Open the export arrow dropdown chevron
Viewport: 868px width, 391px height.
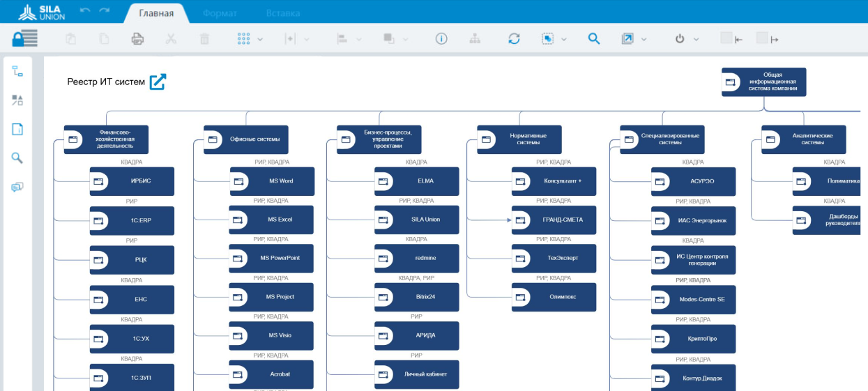tap(644, 40)
